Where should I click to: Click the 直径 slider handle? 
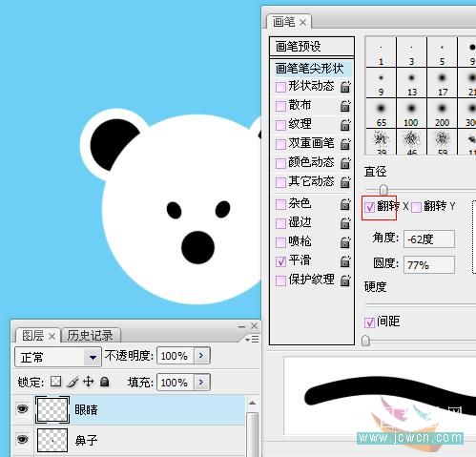coord(383,190)
